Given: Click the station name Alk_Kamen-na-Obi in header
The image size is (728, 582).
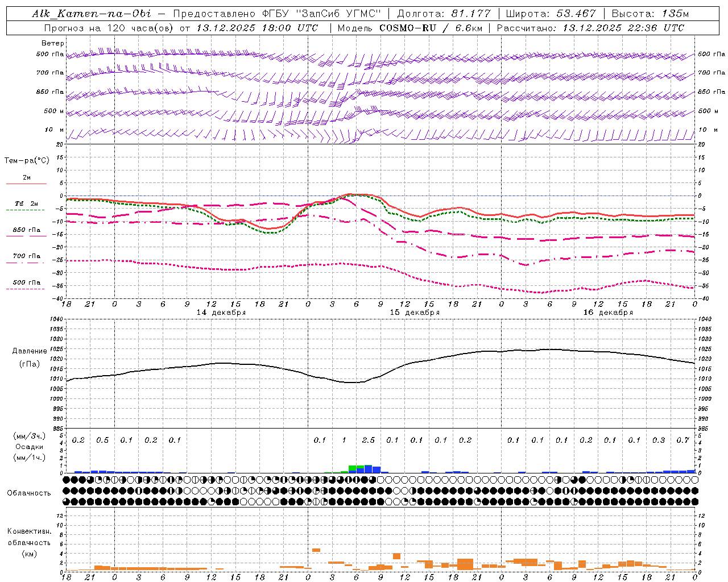Looking at the screenshot, I should (x=92, y=14).
